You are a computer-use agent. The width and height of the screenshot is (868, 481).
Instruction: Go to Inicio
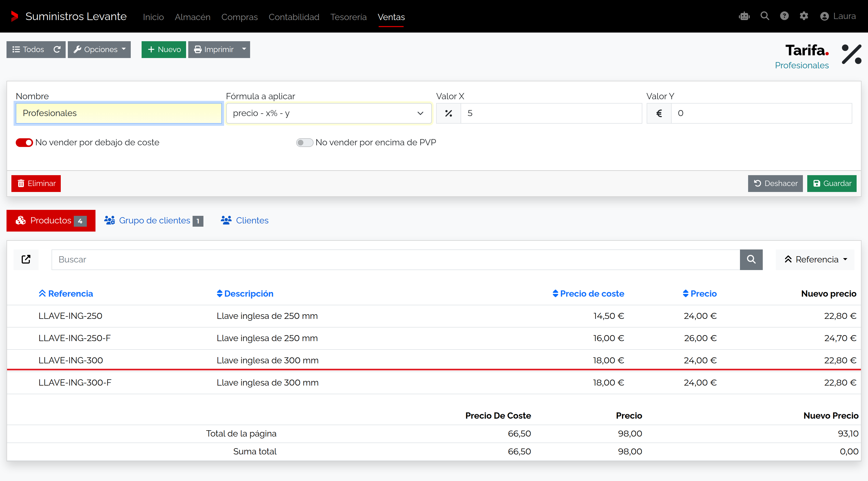[153, 17]
